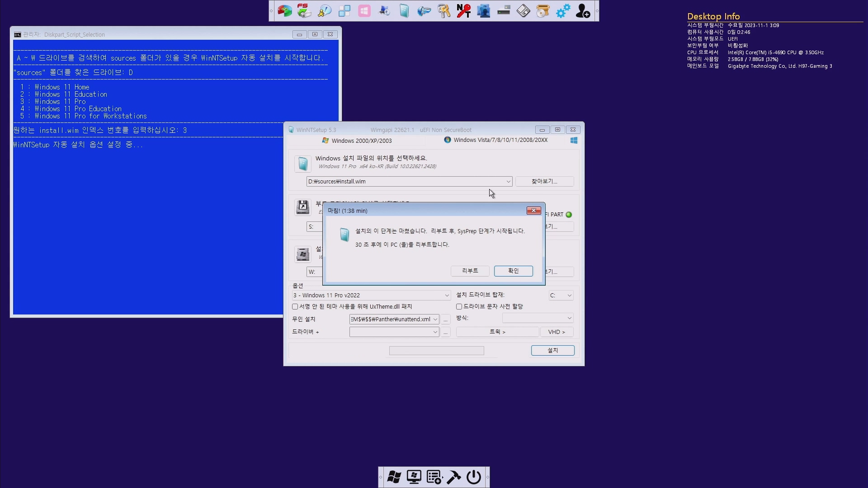Click the 찾아보기 browse button for install.wim
This screenshot has width=868, height=488.
pyautogui.click(x=544, y=182)
